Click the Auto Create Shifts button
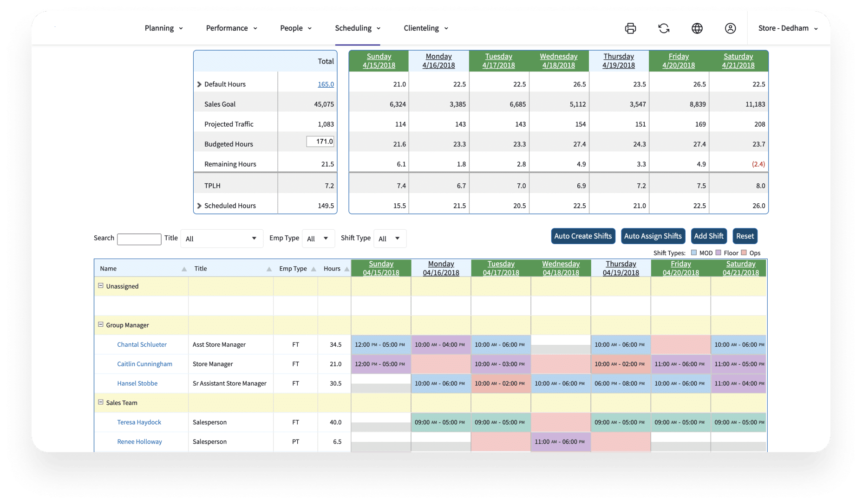The height and width of the screenshot is (504, 862). click(583, 236)
